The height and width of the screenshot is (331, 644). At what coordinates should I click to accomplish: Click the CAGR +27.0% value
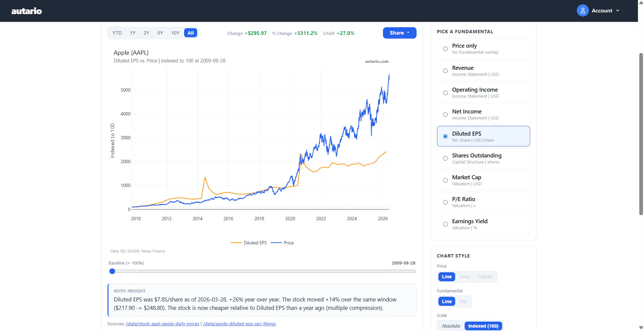point(345,33)
